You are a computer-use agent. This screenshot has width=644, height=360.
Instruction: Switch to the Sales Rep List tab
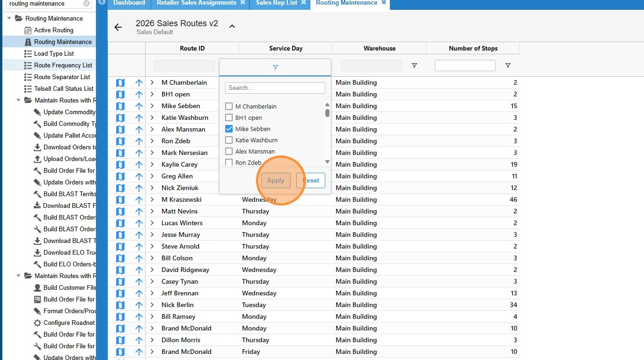(276, 3)
